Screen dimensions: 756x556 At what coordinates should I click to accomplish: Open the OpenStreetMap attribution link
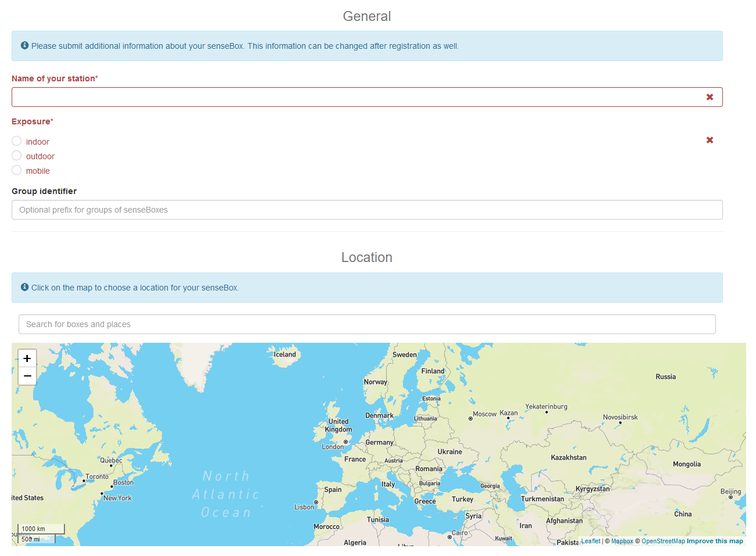coord(663,541)
